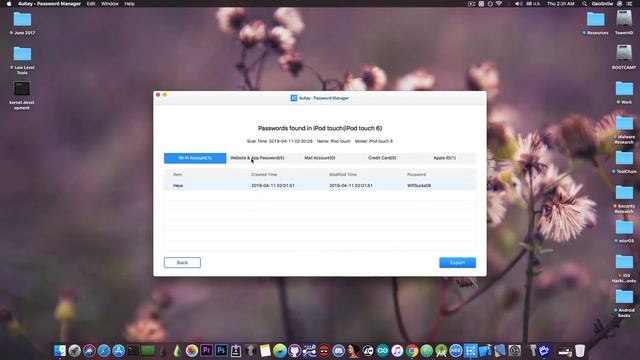
Task: Open iTunes from the dock
Action: [397, 350]
